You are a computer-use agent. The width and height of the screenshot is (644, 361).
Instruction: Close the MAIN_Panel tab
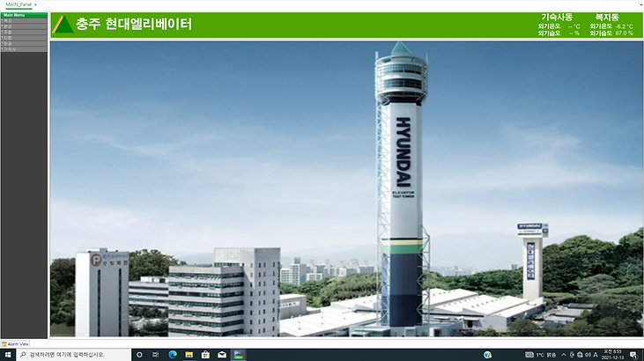point(36,5)
